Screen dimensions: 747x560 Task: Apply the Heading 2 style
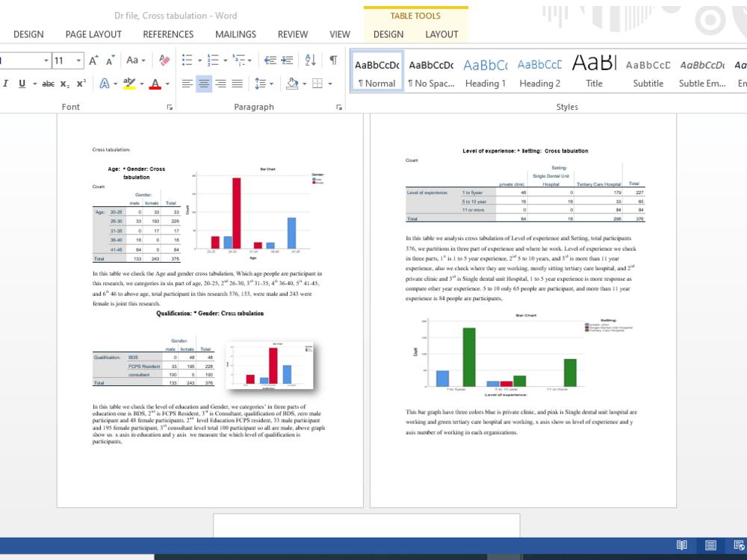point(540,72)
